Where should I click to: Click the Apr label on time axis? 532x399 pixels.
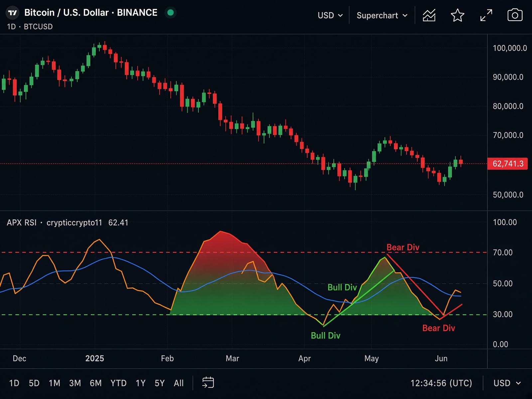tap(305, 358)
